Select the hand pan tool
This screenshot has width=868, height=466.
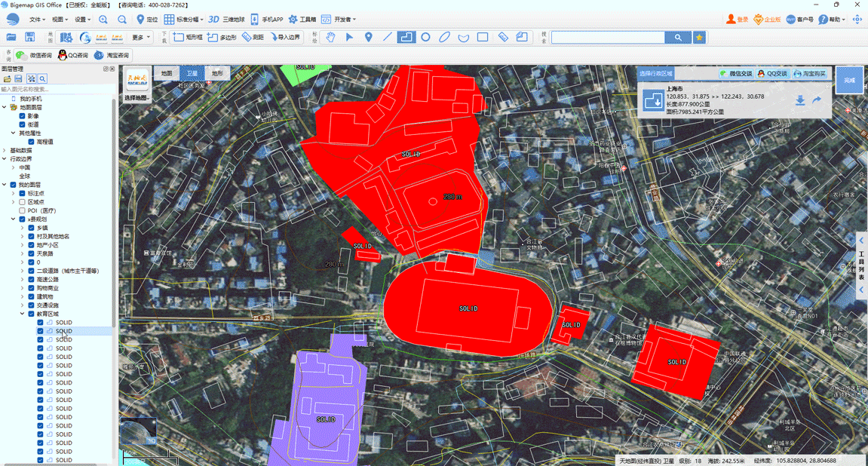click(330, 37)
